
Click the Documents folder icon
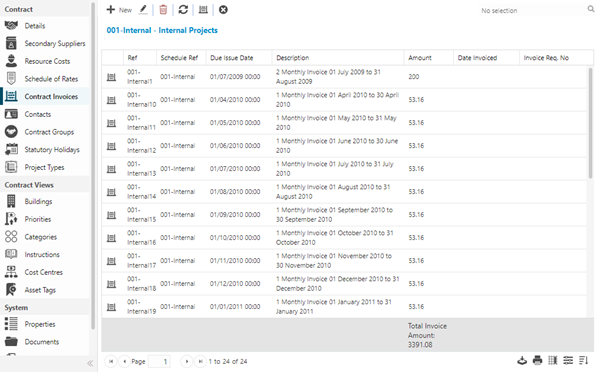click(11, 341)
